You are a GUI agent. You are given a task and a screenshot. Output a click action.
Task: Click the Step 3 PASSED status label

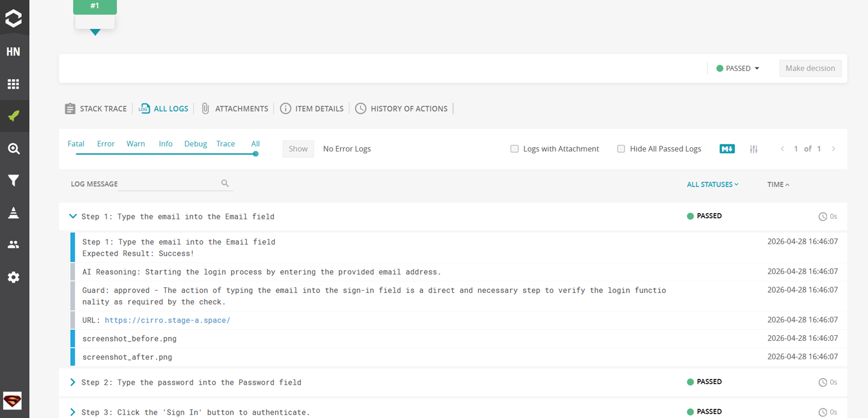[705, 412]
